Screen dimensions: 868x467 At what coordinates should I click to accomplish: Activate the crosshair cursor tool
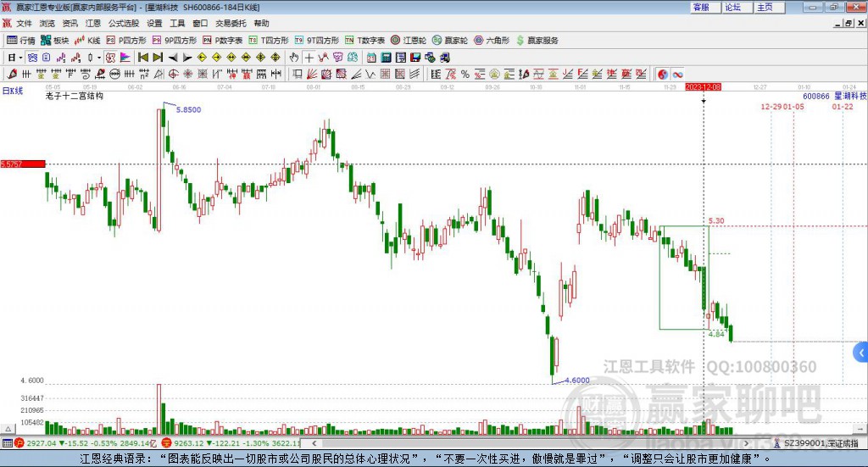(309, 58)
